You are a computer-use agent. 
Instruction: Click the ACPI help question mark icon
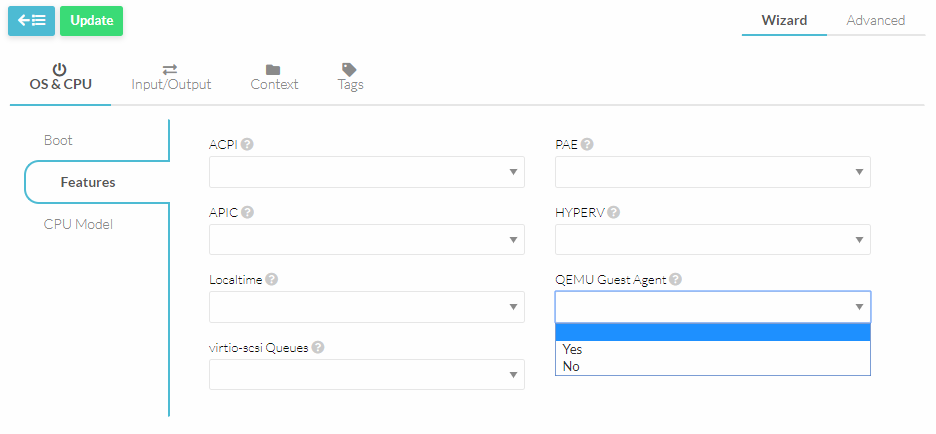pyautogui.click(x=247, y=144)
